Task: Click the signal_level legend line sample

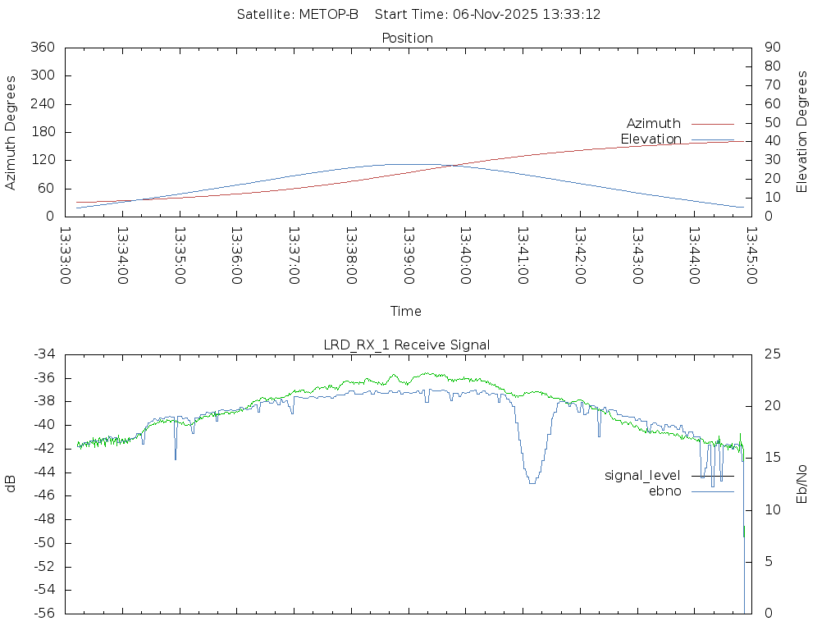Action: point(712,476)
